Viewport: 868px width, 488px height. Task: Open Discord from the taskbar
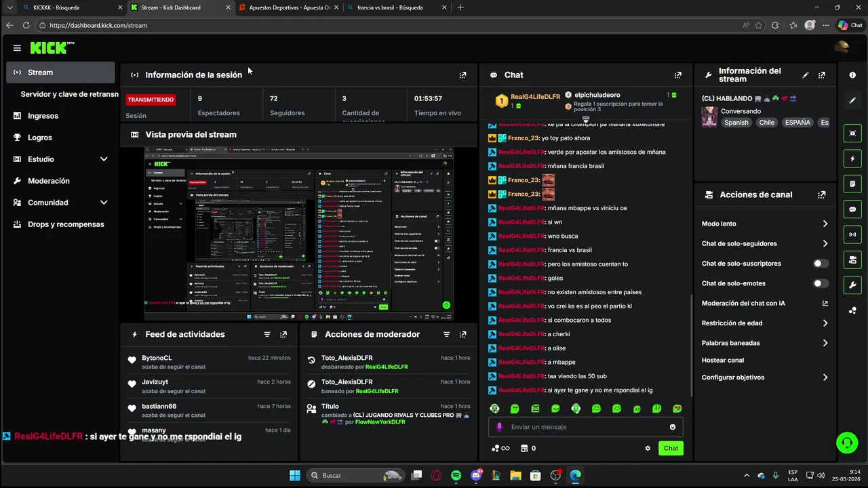(476, 476)
